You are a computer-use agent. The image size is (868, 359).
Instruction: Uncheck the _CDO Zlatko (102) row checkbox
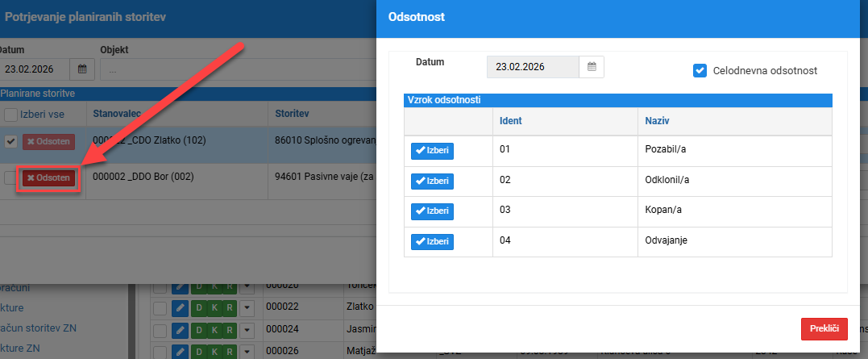[x=10, y=142]
